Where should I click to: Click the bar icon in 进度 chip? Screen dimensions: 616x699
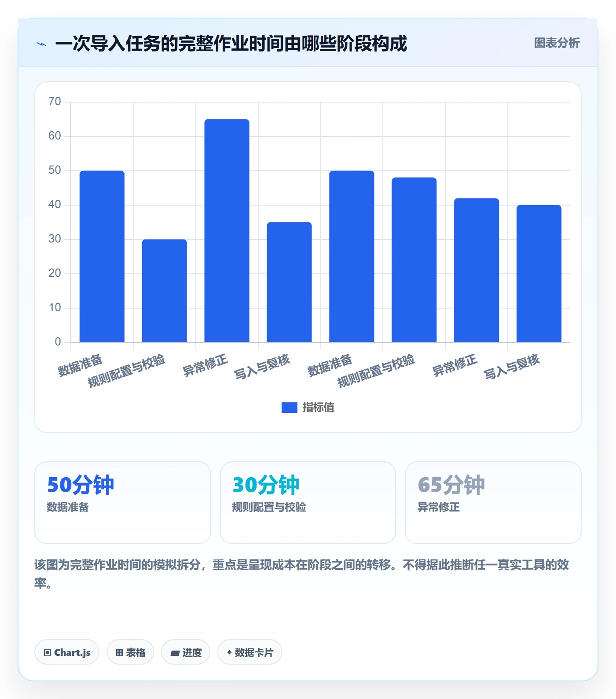[175, 653]
